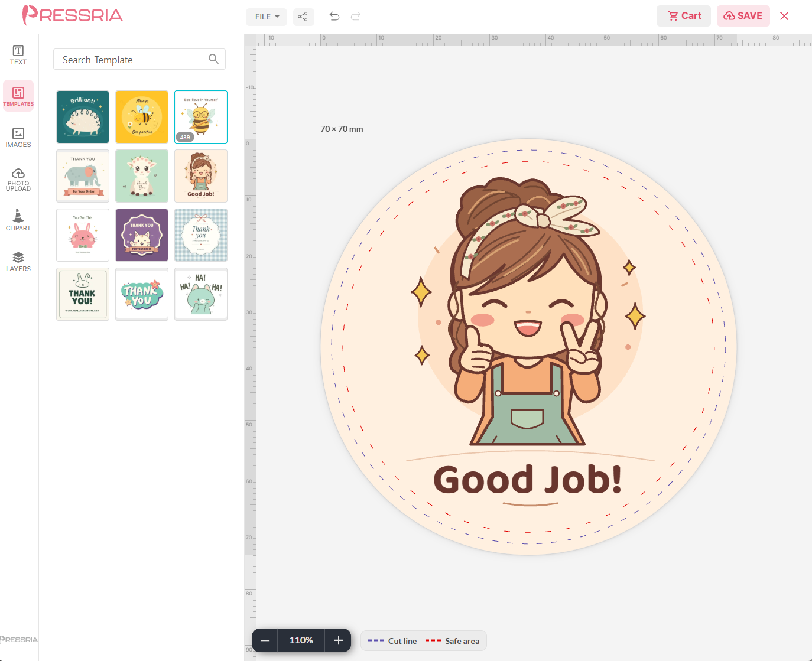Undo the last action
The width and height of the screenshot is (812, 661).
point(334,17)
